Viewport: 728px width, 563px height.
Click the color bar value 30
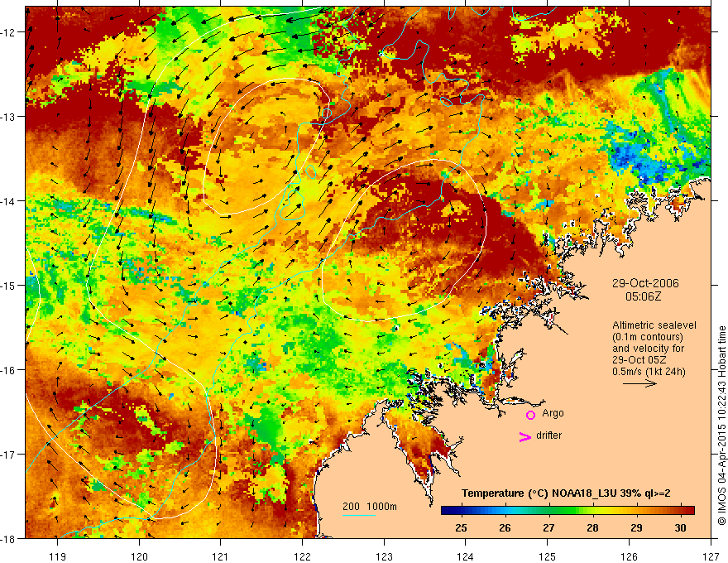pos(680,527)
